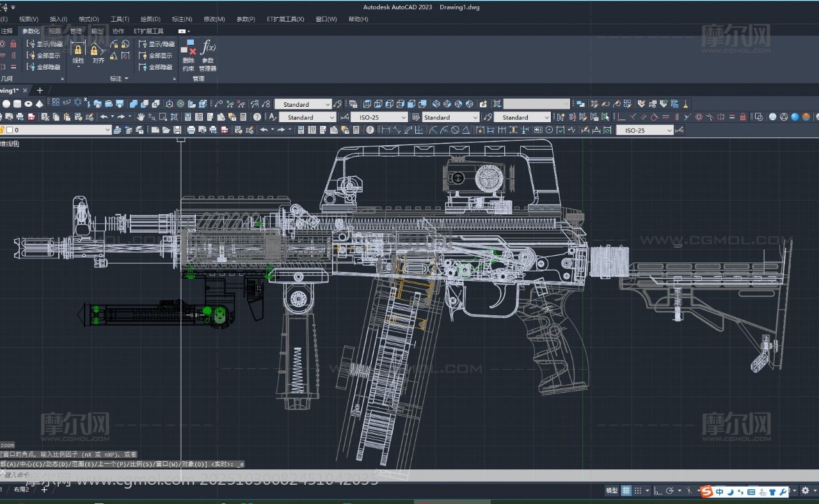Click the layer 0 color swatch
Viewport: 819px width, 504px height.
9,130
